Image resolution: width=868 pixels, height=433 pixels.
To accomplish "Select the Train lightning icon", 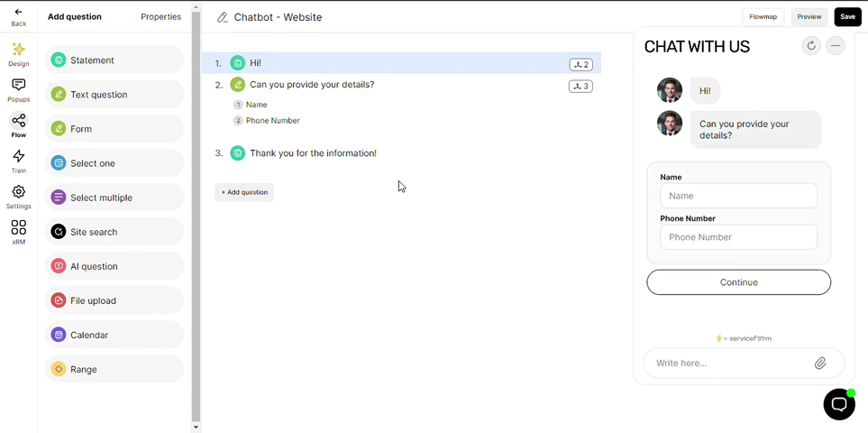I will (18, 155).
